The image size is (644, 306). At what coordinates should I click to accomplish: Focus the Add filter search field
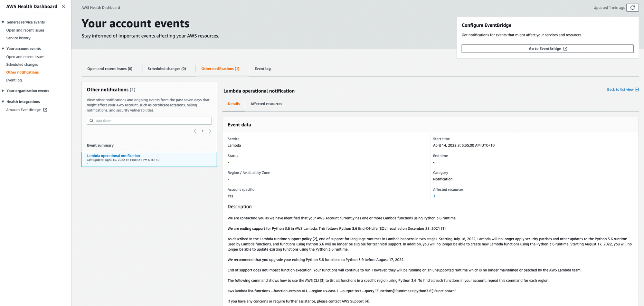tap(149, 121)
